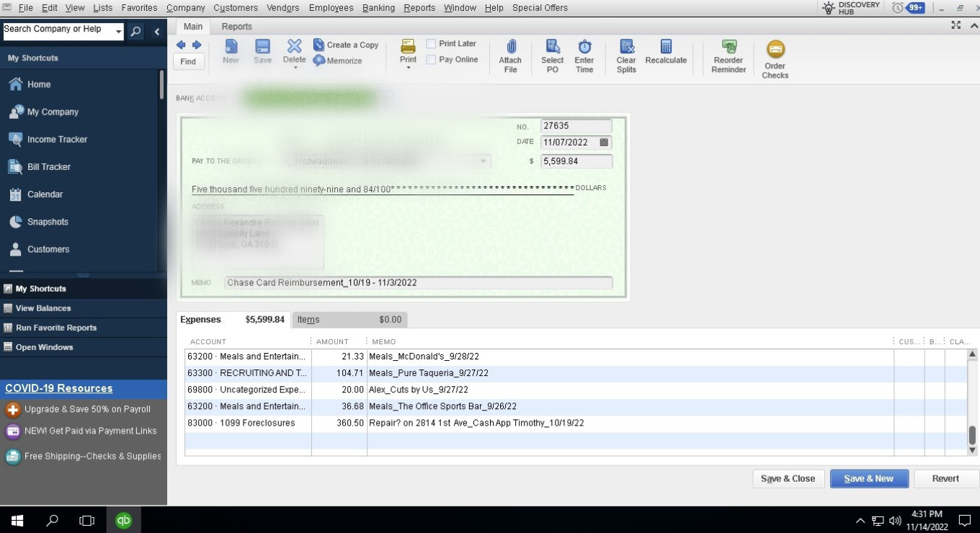The height and width of the screenshot is (533, 980).
Task: Expand the Pay to the Order dropdown
Action: coord(484,161)
